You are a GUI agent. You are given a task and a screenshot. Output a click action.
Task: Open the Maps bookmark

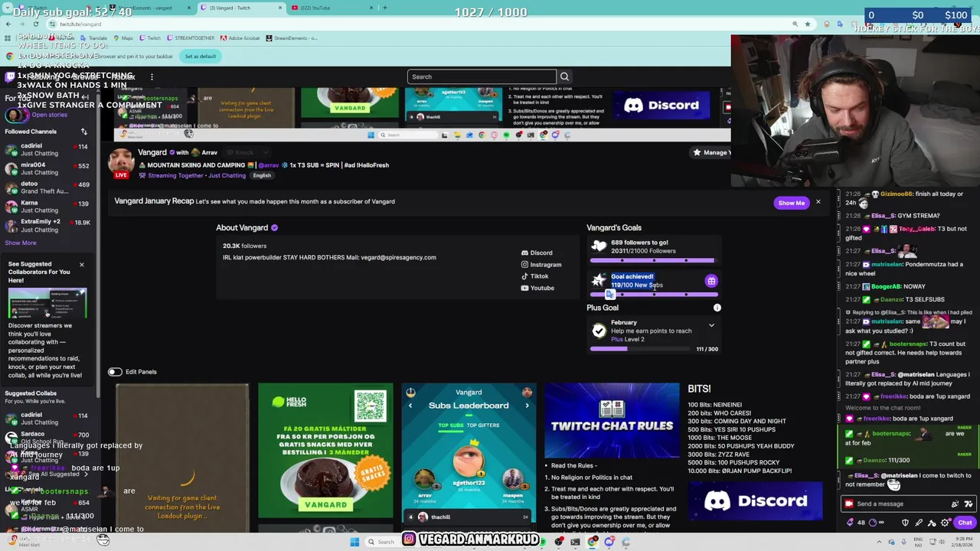122,38
